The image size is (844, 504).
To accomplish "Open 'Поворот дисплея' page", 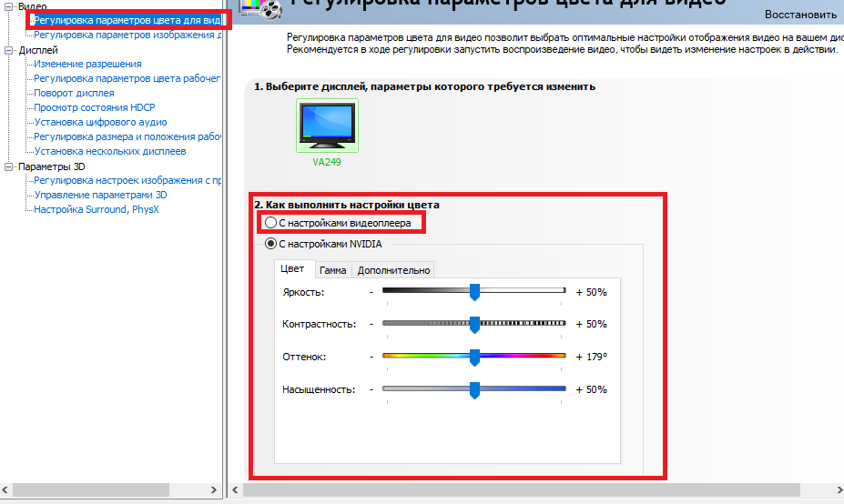I will pos(75,93).
